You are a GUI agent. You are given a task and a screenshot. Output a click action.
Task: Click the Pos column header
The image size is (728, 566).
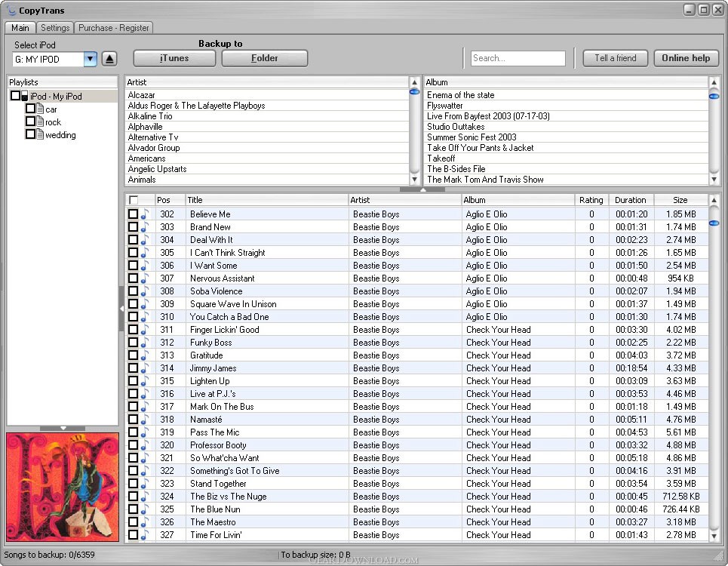170,200
